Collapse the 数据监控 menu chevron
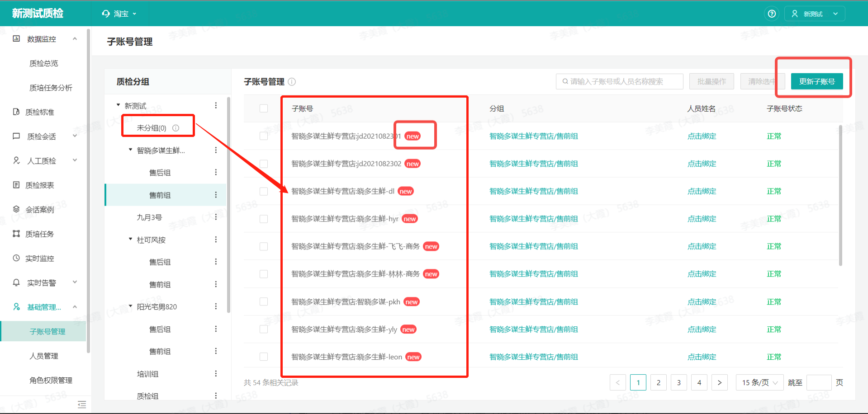Screen dimensions: 868x414 click(x=75, y=39)
